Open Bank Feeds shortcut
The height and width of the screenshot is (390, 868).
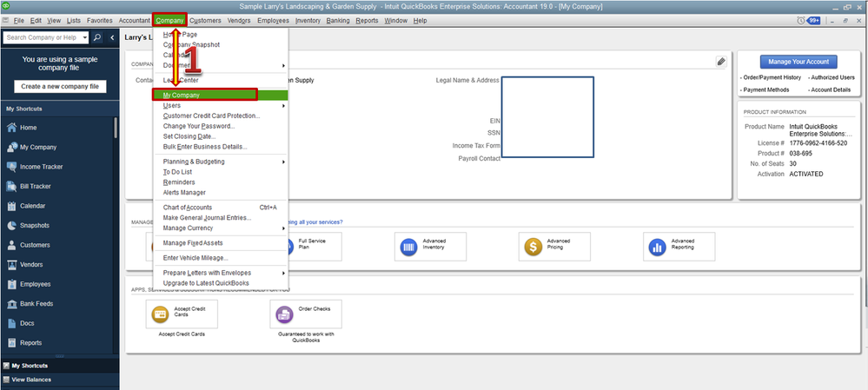30,304
